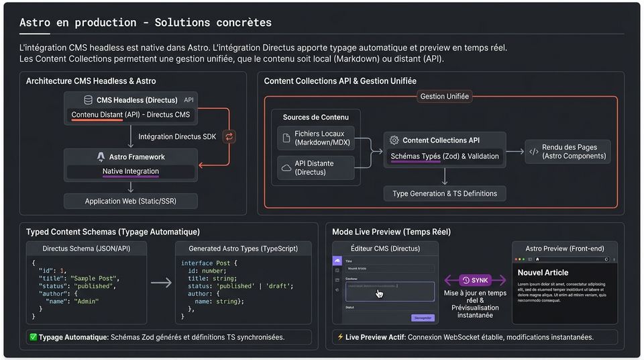Click the cloud icon next to API Distante
Viewport: 644px width, 360px height.
[x=286, y=168]
